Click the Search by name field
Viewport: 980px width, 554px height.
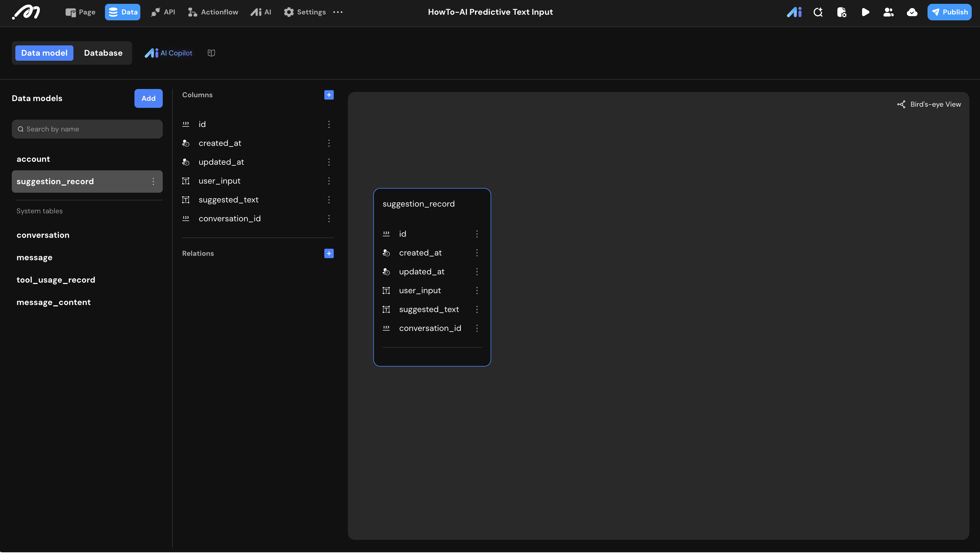87,129
